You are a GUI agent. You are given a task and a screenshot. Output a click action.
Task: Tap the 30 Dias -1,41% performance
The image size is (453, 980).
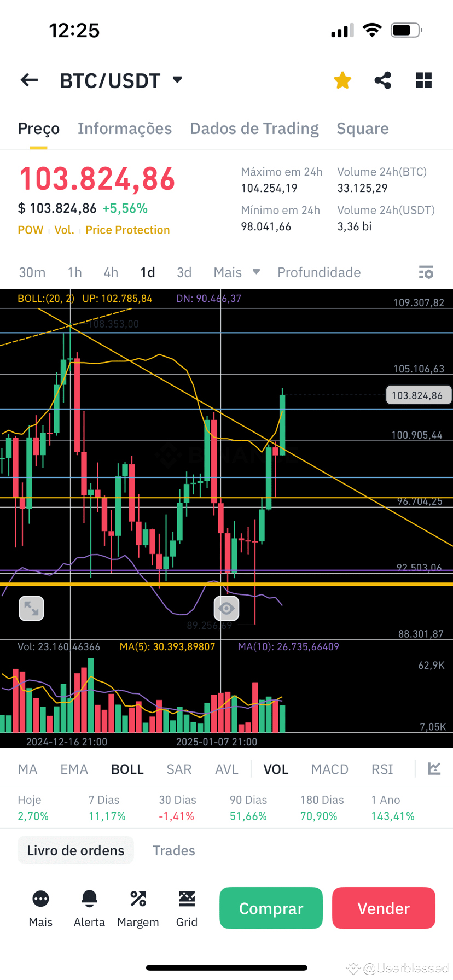pos(177,808)
